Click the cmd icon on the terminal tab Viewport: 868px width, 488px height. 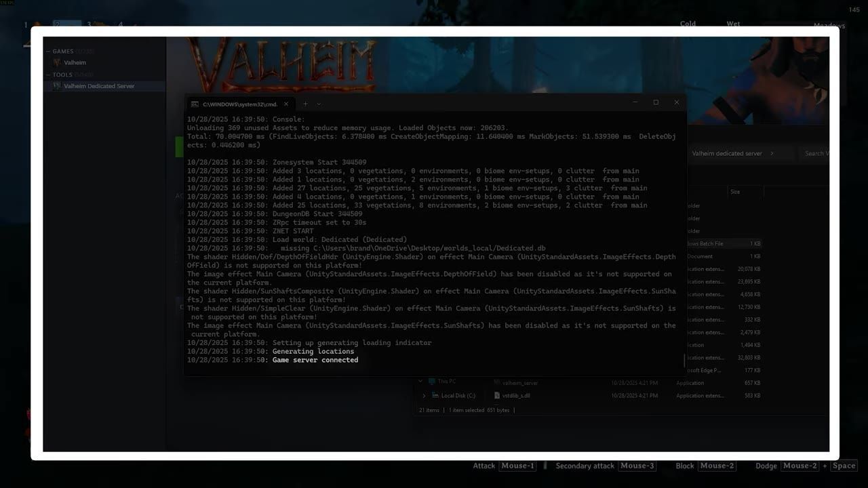(x=195, y=104)
